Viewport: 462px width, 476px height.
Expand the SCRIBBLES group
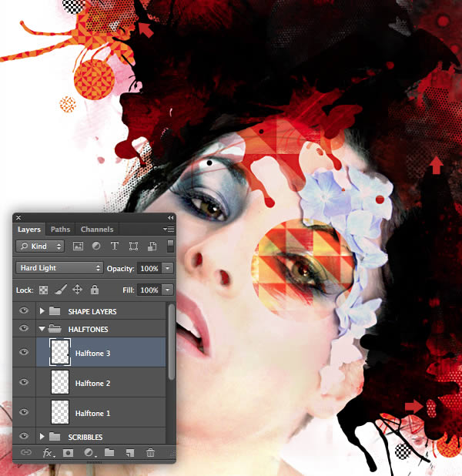click(x=42, y=437)
